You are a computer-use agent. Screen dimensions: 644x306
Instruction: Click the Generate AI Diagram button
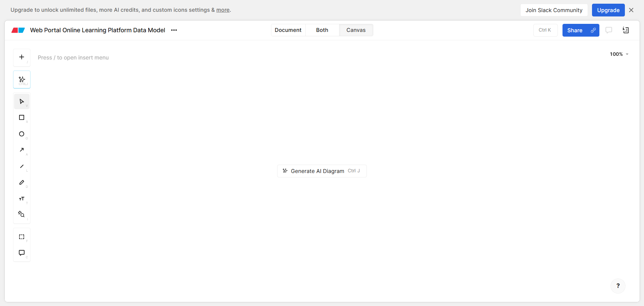322,171
